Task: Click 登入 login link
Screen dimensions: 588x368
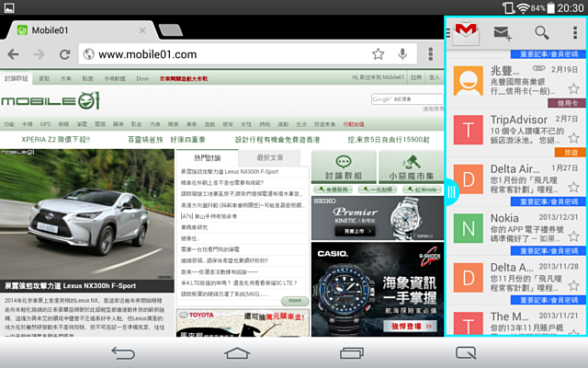Action: pos(435,77)
